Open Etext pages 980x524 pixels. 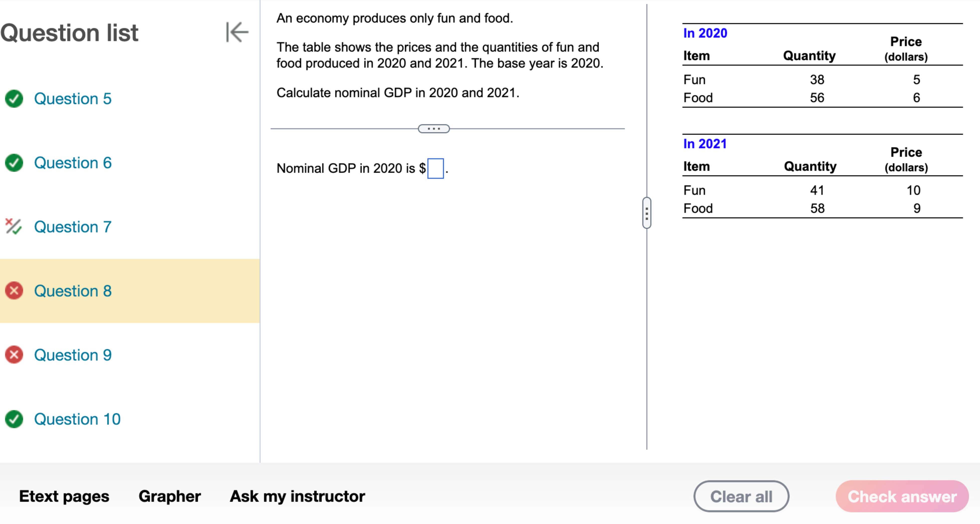pyautogui.click(x=64, y=496)
